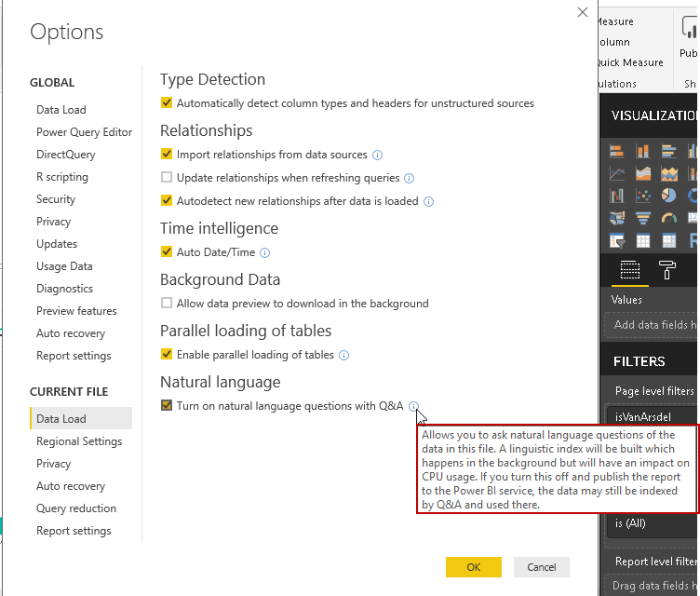The width and height of the screenshot is (700, 596).
Task: Choose the gauge visualization
Action: point(668,218)
